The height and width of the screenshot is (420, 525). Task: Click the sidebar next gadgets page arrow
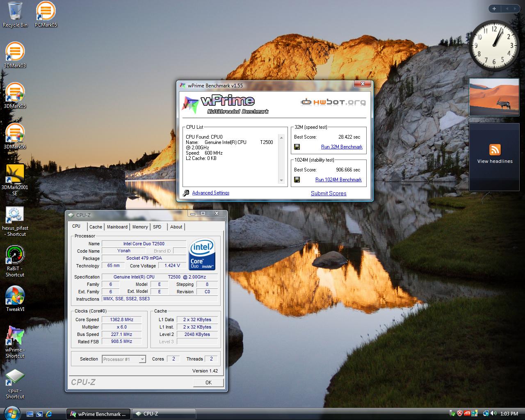515,9
